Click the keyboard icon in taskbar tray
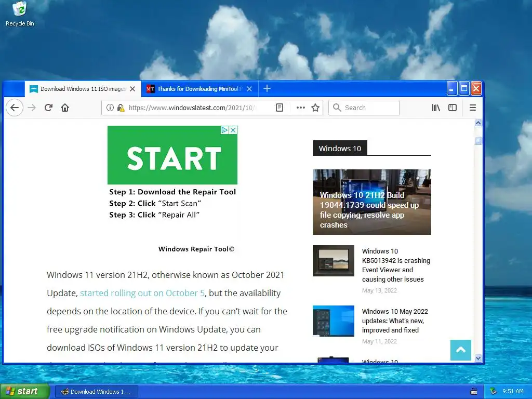This screenshot has width=532, height=399. coord(474,392)
